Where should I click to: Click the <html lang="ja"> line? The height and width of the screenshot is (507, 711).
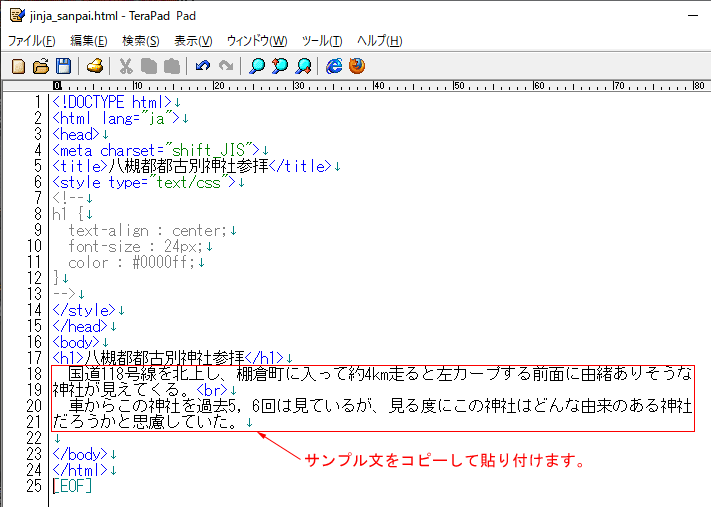click(x=116, y=118)
